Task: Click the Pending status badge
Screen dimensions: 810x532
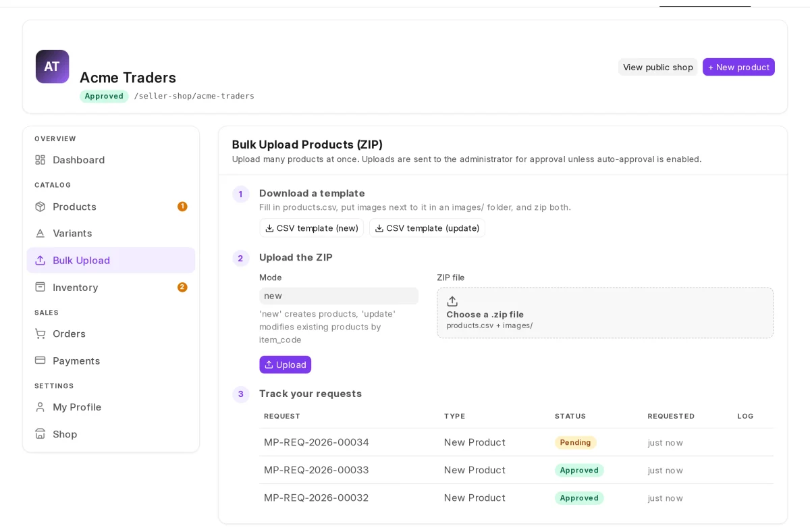Action: pyautogui.click(x=576, y=442)
